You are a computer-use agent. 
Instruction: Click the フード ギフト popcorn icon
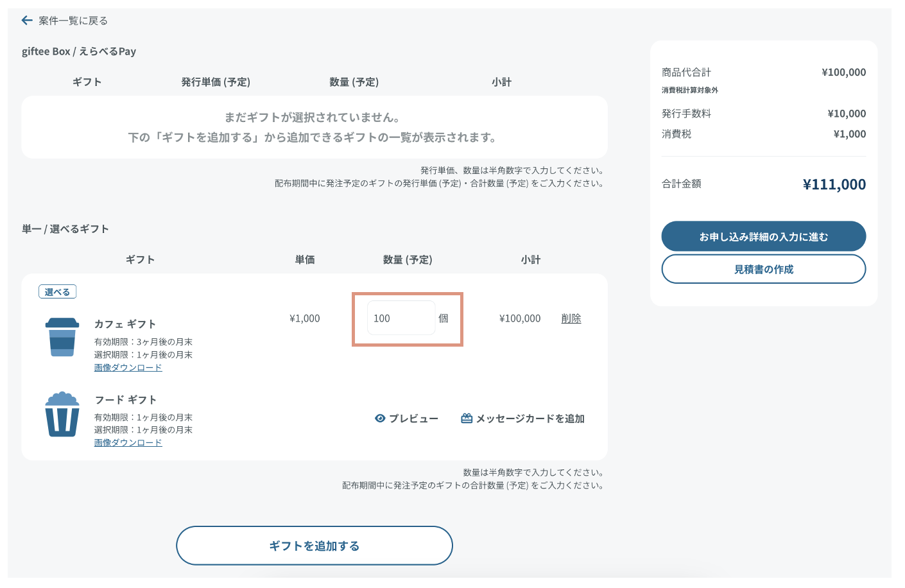tap(62, 414)
